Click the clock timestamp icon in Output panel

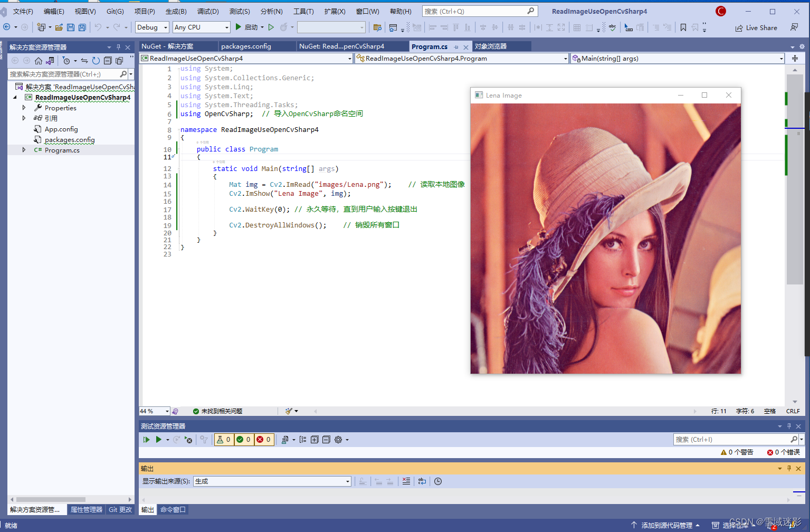tap(438, 481)
